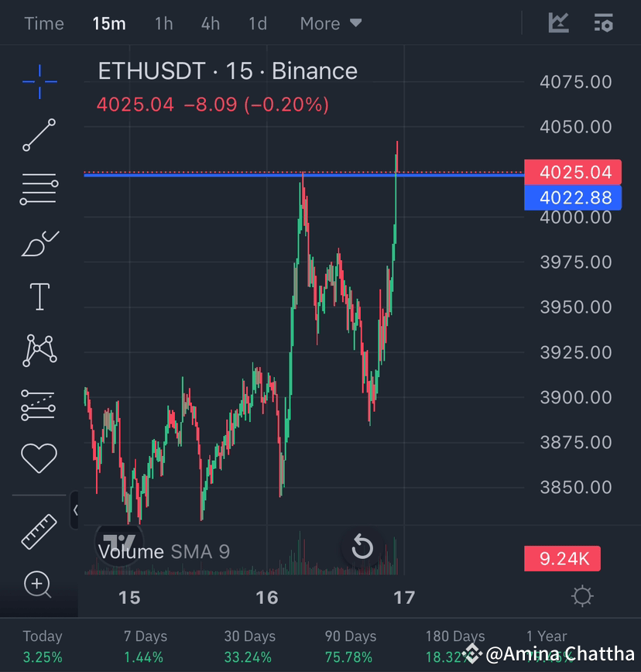Select the ruler measurement tool
The height and width of the screenshot is (672, 641).
pos(39,532)
